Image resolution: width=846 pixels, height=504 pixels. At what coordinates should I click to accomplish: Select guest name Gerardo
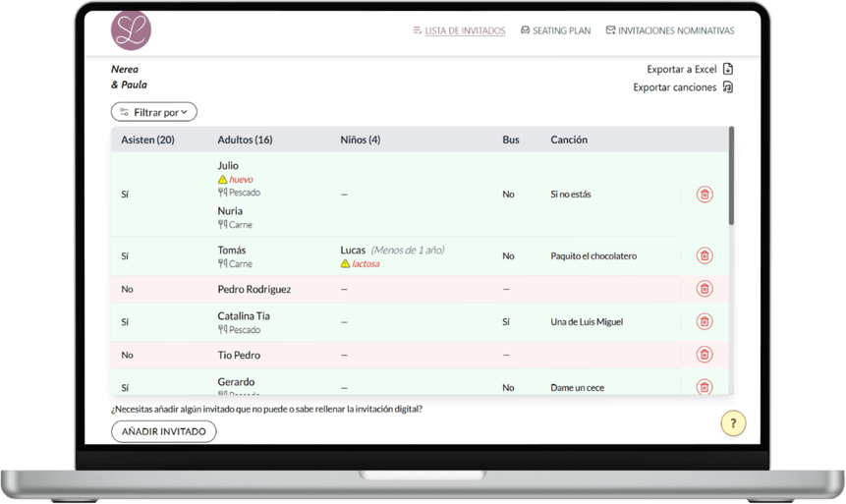237,382
